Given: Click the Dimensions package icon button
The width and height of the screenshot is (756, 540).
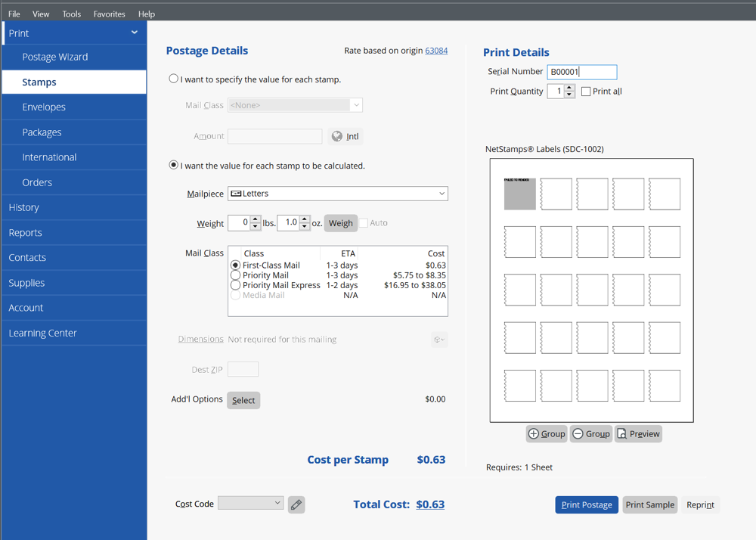Looking at the screenshot, I should coord(439,340).
